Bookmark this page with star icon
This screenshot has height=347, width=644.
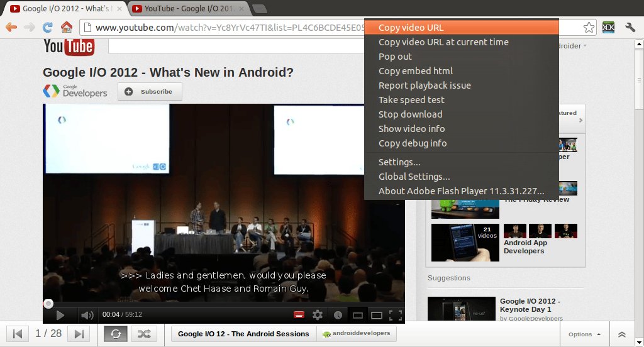[589, 28]
